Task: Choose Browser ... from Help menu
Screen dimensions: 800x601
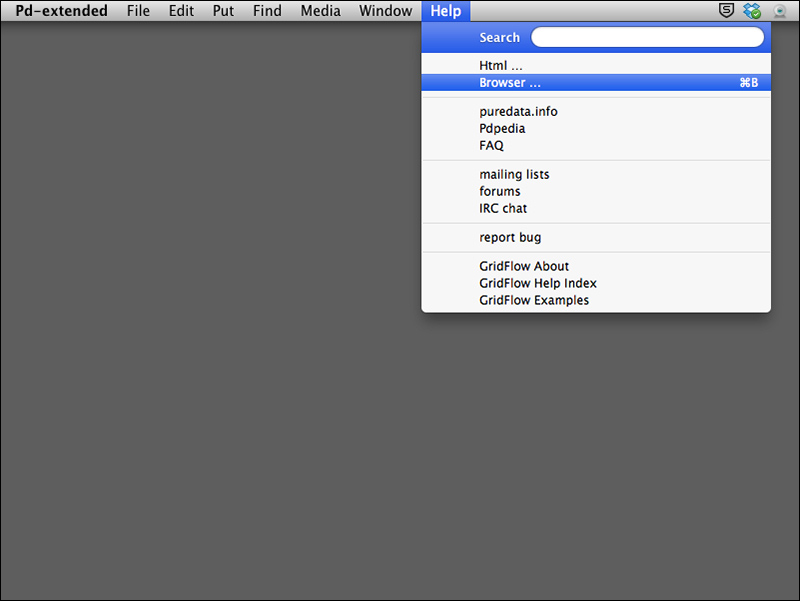Action: pyautogui.click(x=596, y=83)
